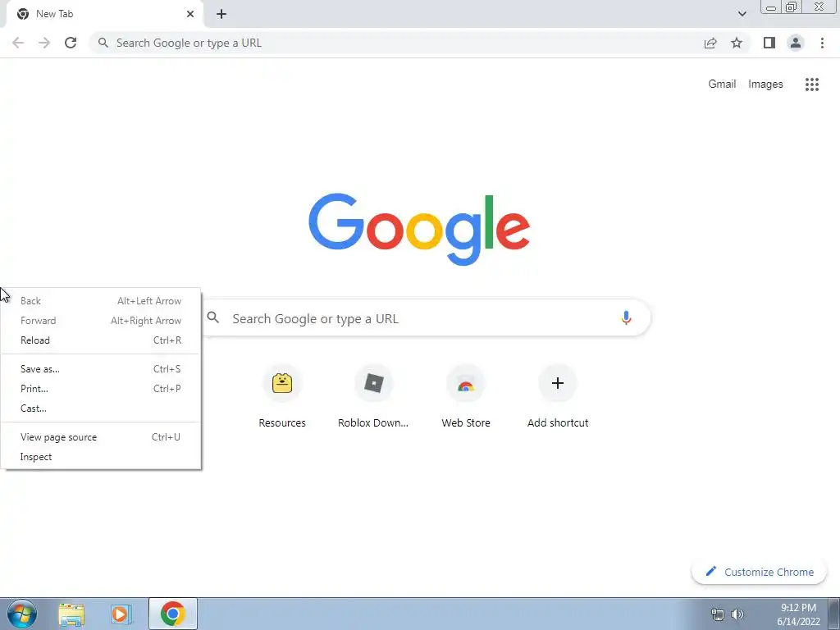Open the profile avatar menu
Image resolution: width=840 pixels, height=630 pixels.
[796, 43]
